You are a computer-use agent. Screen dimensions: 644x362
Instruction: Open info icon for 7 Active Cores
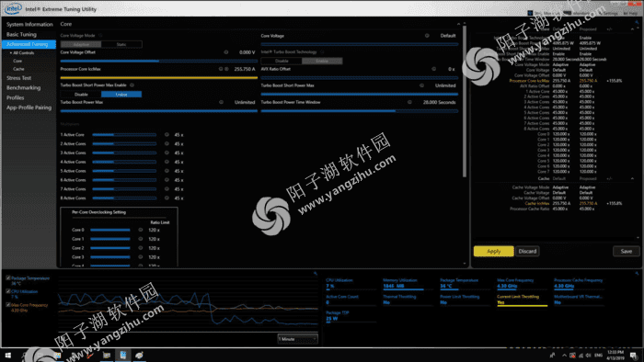click(x=167, y=188)
